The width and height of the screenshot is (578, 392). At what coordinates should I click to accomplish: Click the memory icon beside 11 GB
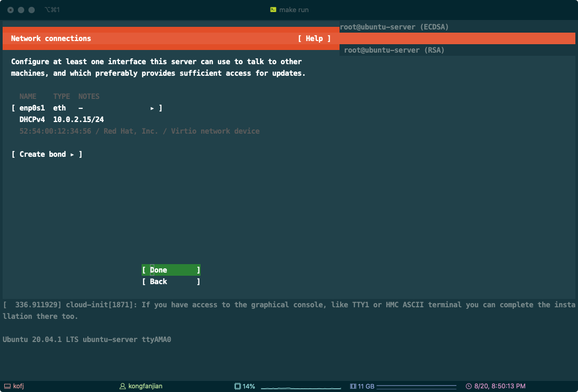353,386
